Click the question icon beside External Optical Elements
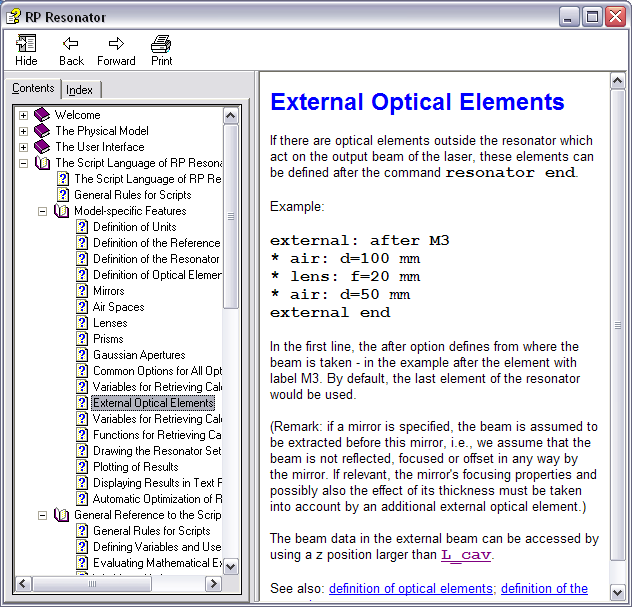Viewport: 632px width, 607px height. (82, 403)
